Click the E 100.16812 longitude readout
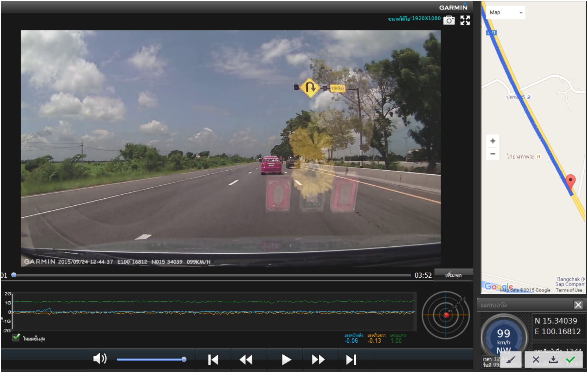The width and height of the screenshot is (588, 373). 558,332
